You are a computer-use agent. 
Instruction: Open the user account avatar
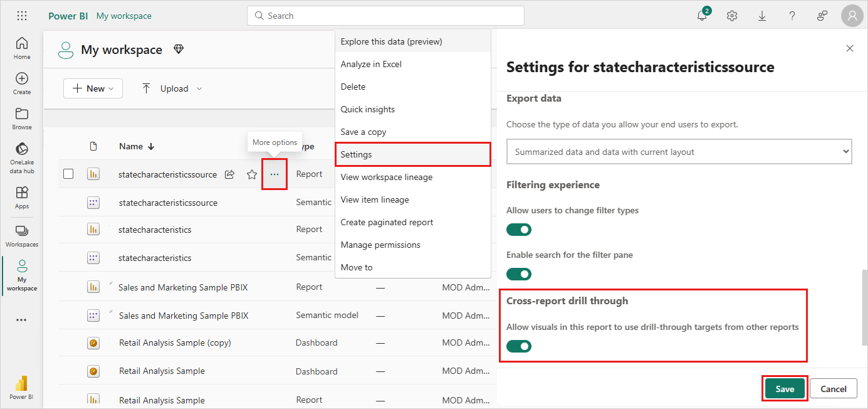pyautogui.click(x=852, y=16)
